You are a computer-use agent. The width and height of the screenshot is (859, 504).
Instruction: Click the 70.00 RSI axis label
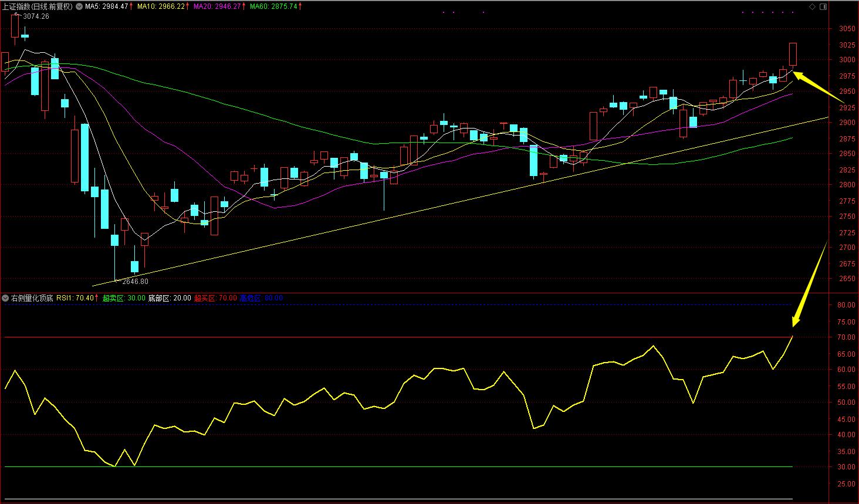[846, 337]
